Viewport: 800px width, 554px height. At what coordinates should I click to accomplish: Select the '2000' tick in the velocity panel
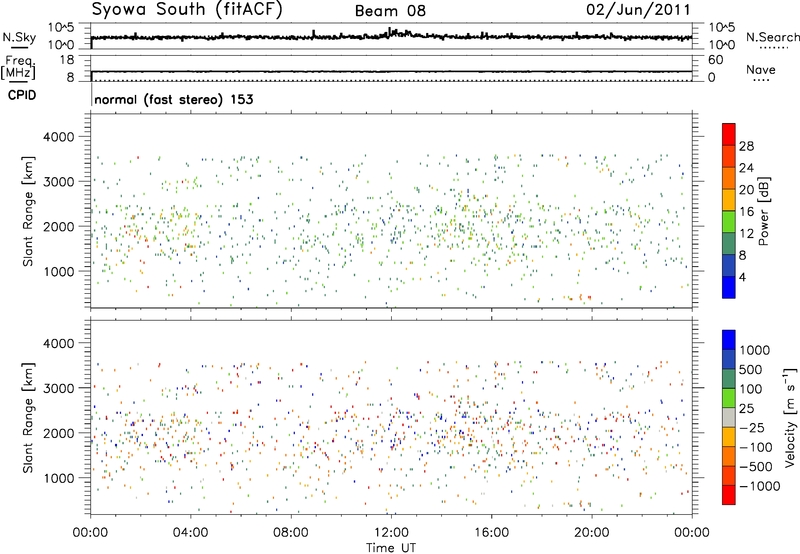pos(59,433)
